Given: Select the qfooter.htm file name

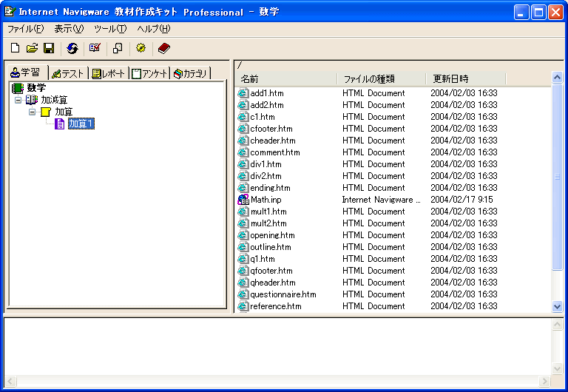Looking at the screenshot, I should (271, 271).
